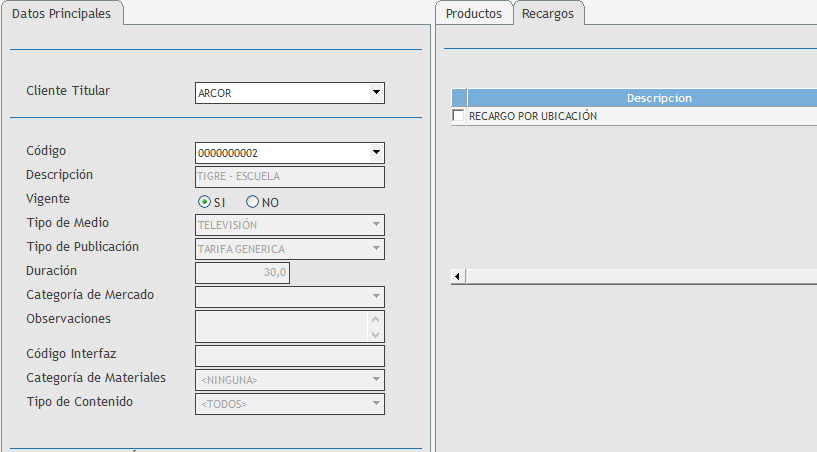
Task: Click inside the Observaciones text area
Action: coord(282,326)
